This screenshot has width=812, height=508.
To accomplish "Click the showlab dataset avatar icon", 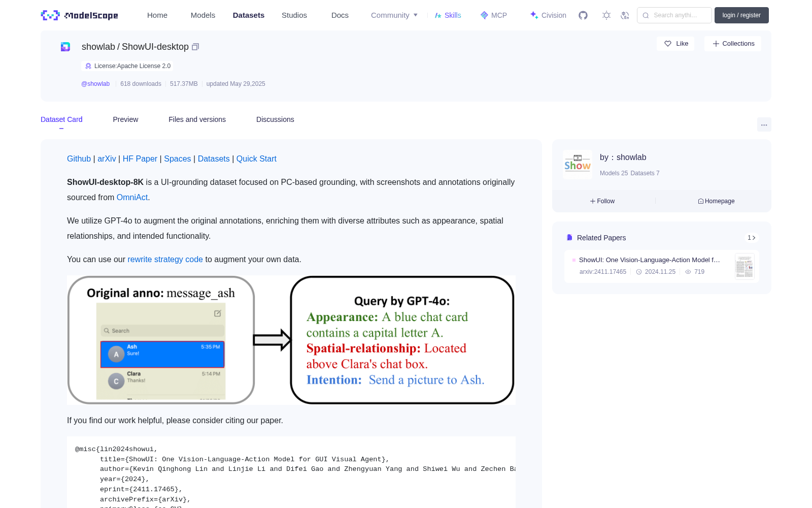I will pos(65,47).
